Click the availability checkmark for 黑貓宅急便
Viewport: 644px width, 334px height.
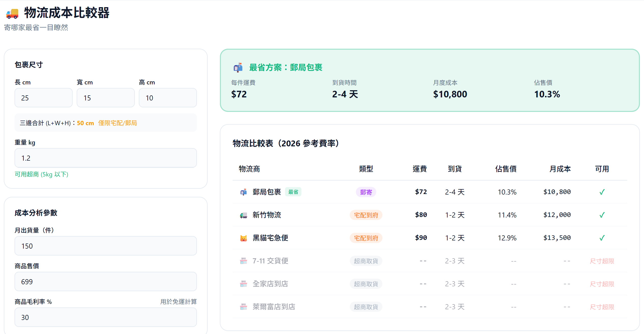(x=602, y=238)
